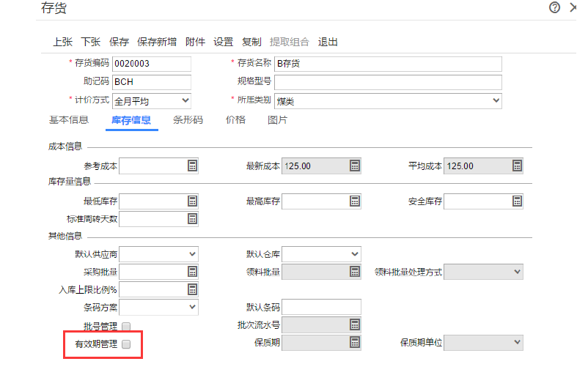
Task: Click calculator icon for 最低库存
Action: pyautogui.click(x=192, y=201)
